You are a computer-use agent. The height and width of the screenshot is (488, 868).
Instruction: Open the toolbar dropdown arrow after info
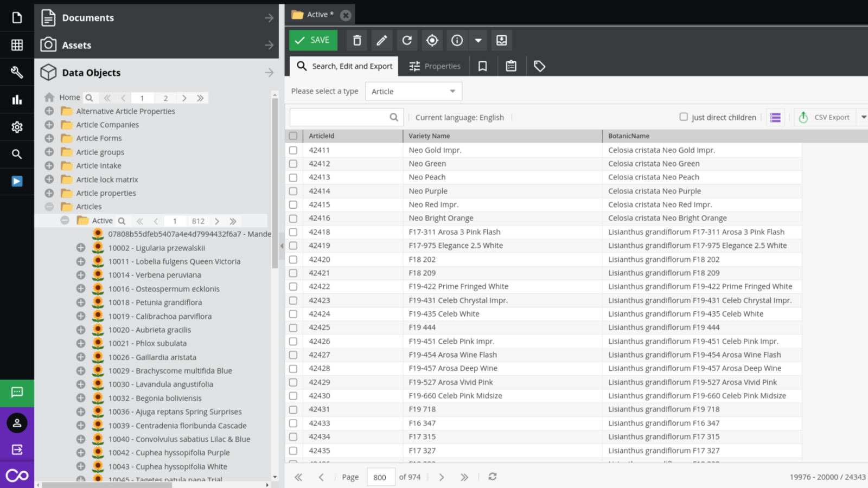click(478, 40)
